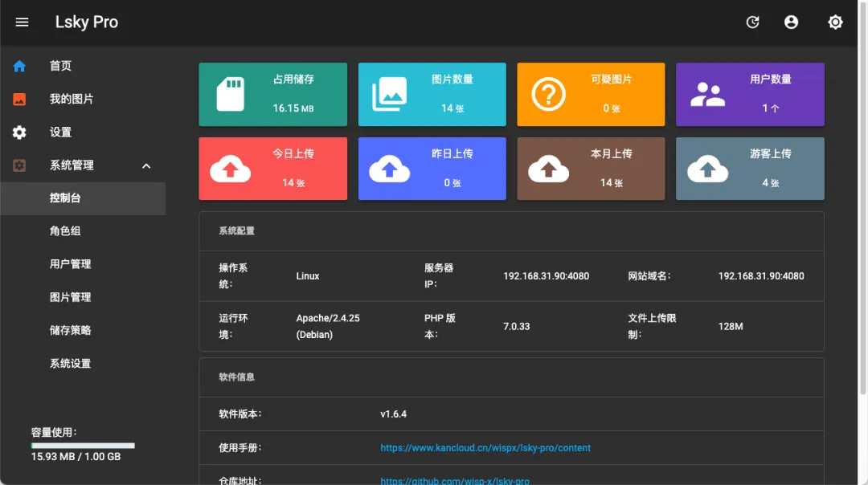Open the kancloud user manual link
This screenshot has height=485, width=868.
[x=485, y=448]
